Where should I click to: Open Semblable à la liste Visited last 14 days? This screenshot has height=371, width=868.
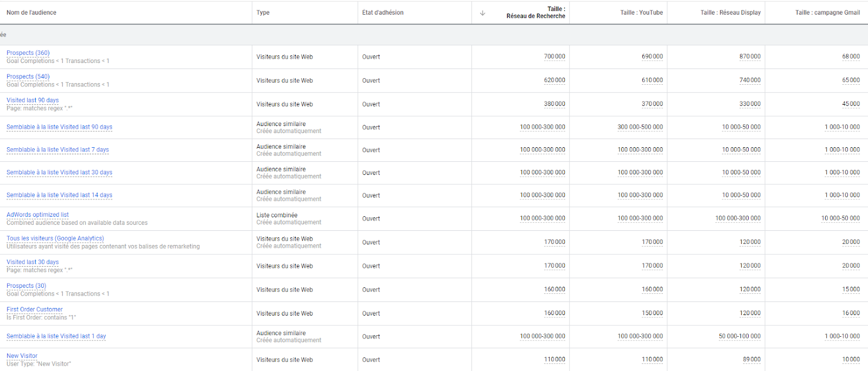(x=59, y=195)
